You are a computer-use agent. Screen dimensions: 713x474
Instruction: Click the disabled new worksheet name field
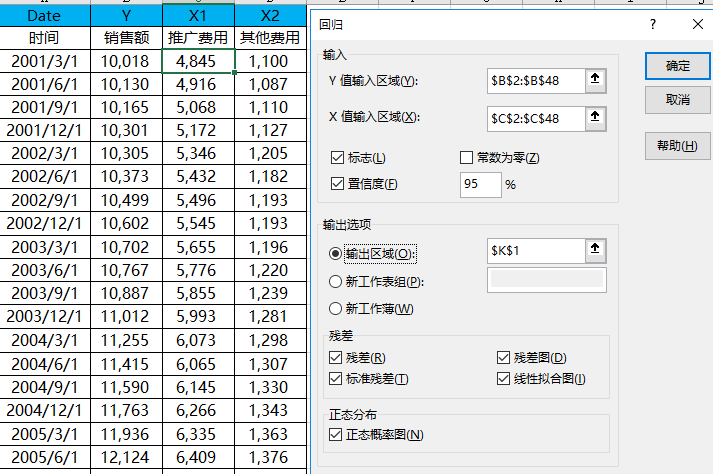click(547, 280)
